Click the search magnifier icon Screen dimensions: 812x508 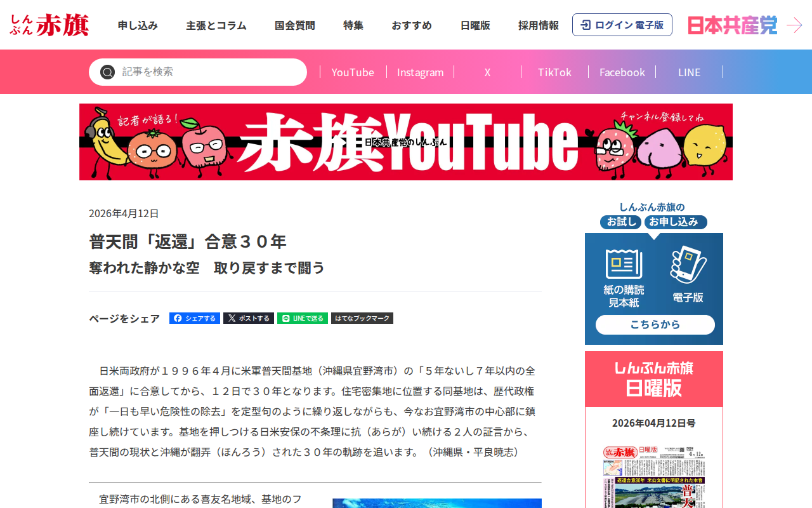point(107,72)
